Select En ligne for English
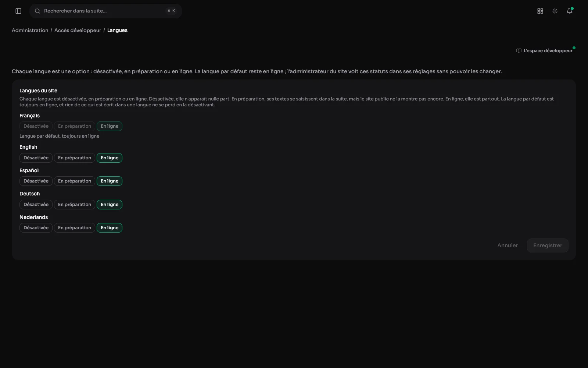The width and height of the screenshot is (588, 368). point(110,158)
